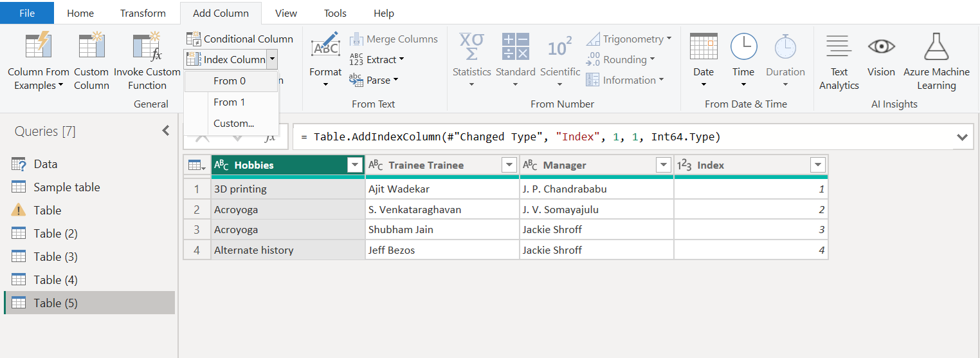Open the Format text tool
Image resolution: width=980 pixels, height=358 pixels.
tap(325, 59)
